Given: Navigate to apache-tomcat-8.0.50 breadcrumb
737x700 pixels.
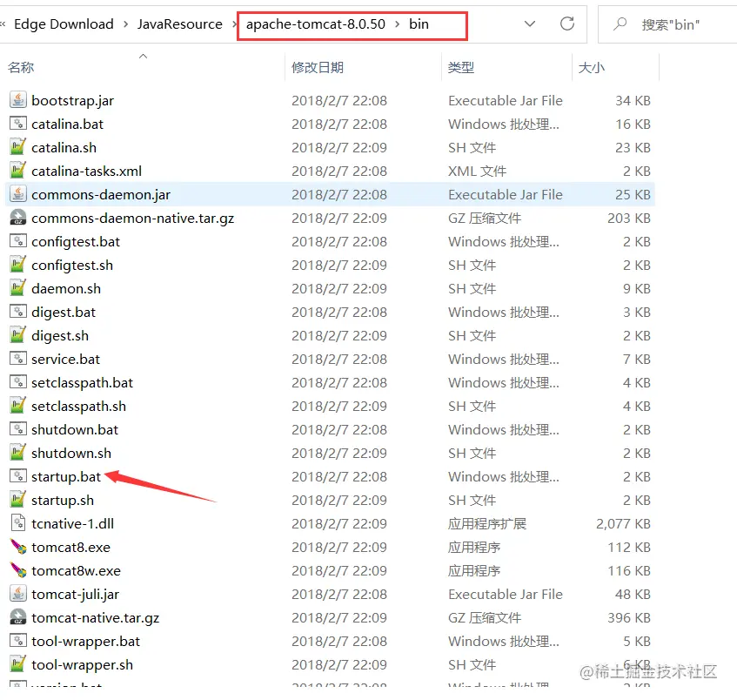Looking at the screenshot, I should click(x=316, y=24).
